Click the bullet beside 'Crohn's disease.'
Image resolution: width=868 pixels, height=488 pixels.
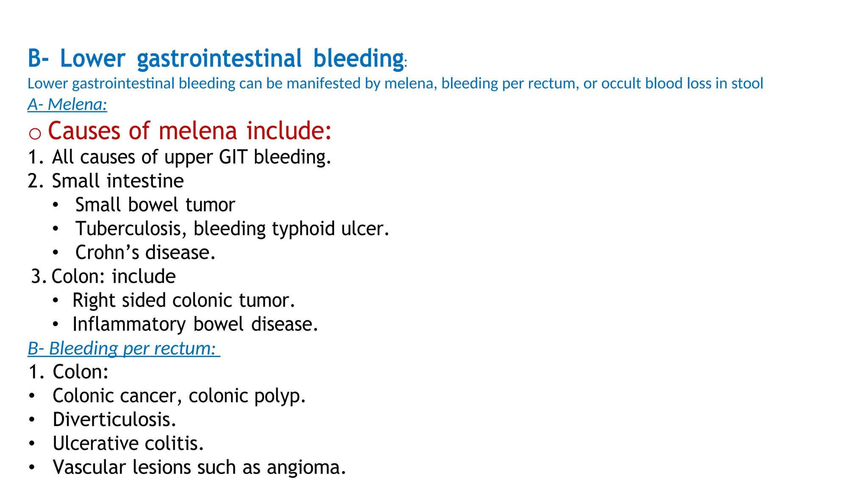point(56,253)
